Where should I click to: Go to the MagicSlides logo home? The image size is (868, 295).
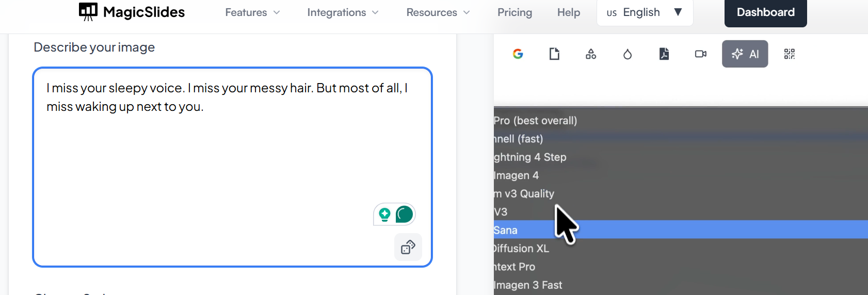pos(132,12)
